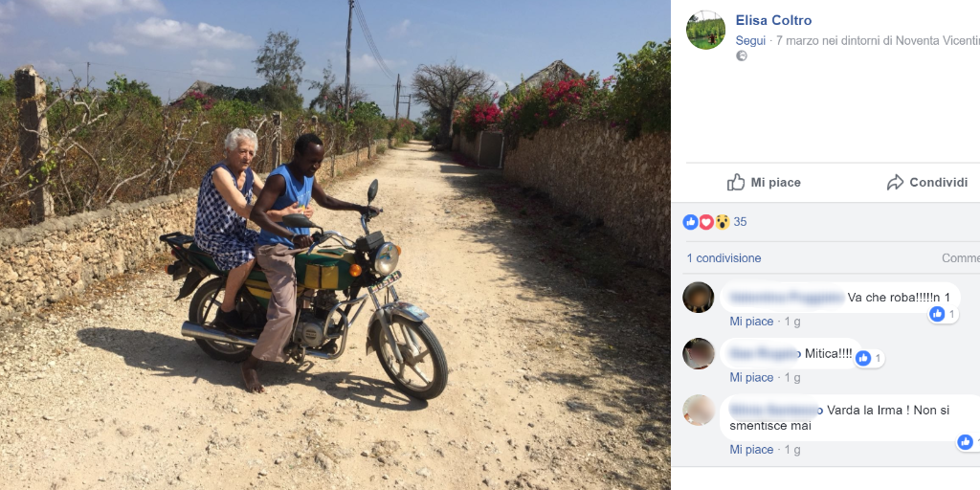The height and width of the screenshot is (490, 980).
Task: Open the reaction count 35
Action: point(740,222)
